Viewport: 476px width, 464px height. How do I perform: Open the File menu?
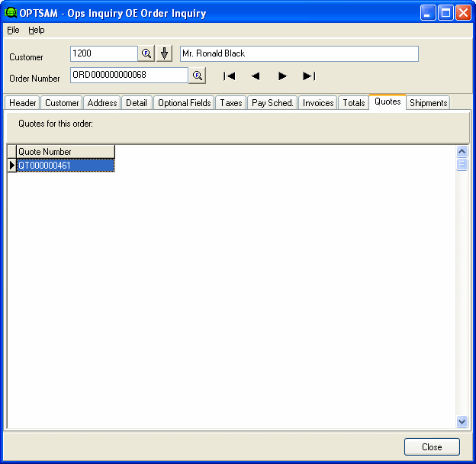coord(13,30)
